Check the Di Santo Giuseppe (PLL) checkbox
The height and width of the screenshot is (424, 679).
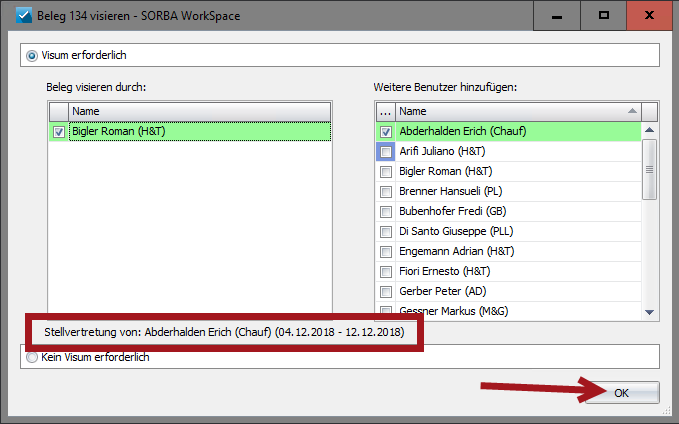click(x=385, y=232)
